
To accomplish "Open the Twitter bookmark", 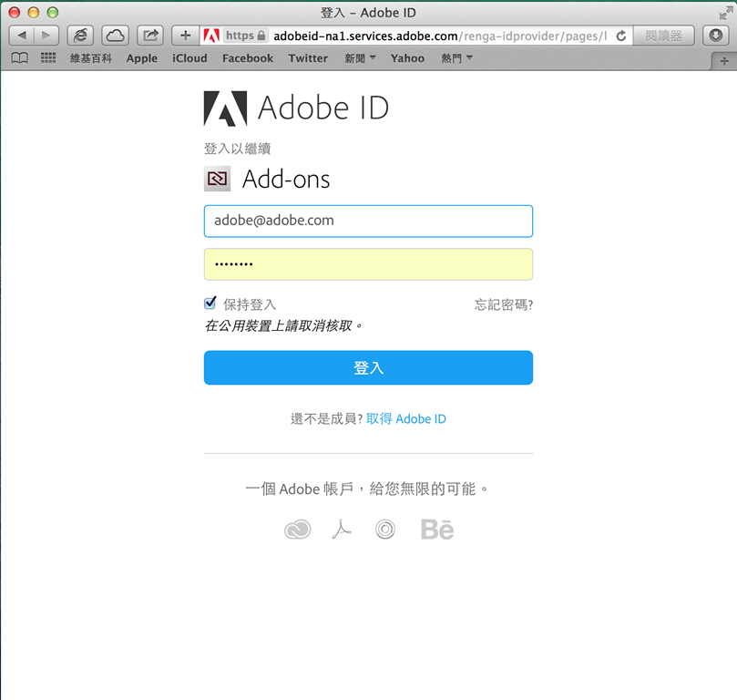I will point(308,58).
